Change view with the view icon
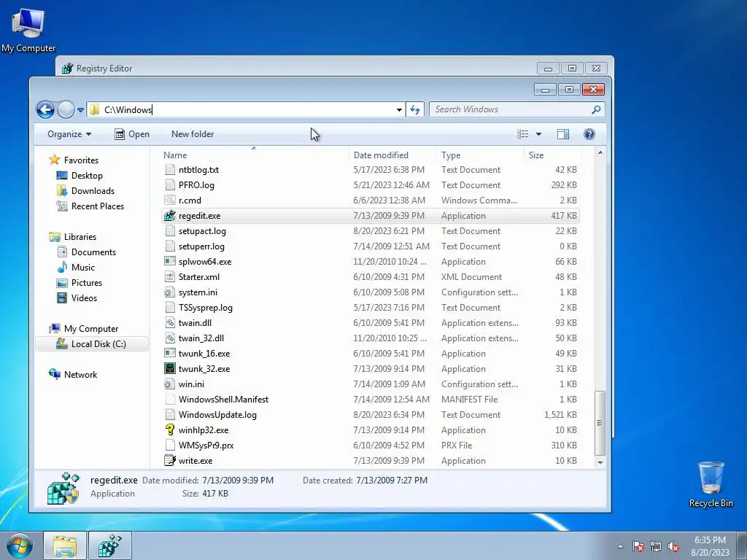This screenshot has height=560, width=747. click(x=523, y=134)
